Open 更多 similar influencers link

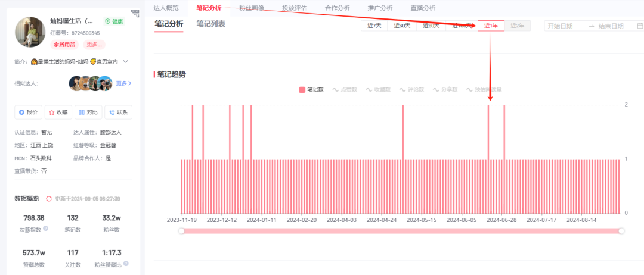(123, 83)
